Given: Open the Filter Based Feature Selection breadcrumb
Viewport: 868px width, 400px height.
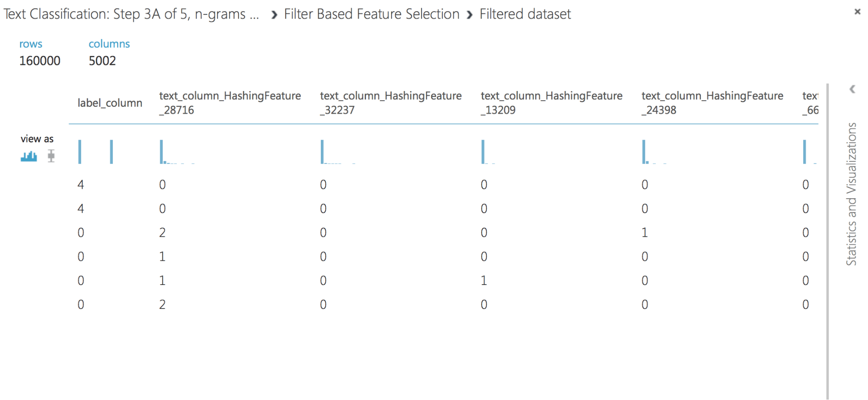Looking at the screenshot, I should [372, 14].
